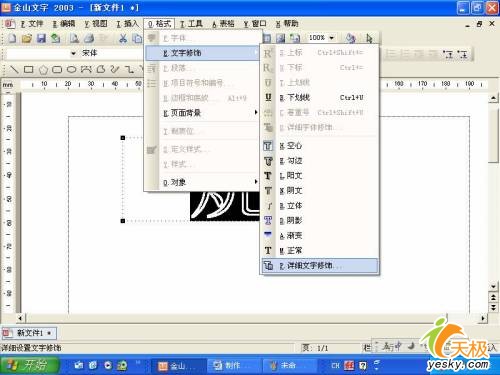Click the shadow T icon beside 阴影
The height and width of the screenshot is (375, 500).
(x=268, y=220)
